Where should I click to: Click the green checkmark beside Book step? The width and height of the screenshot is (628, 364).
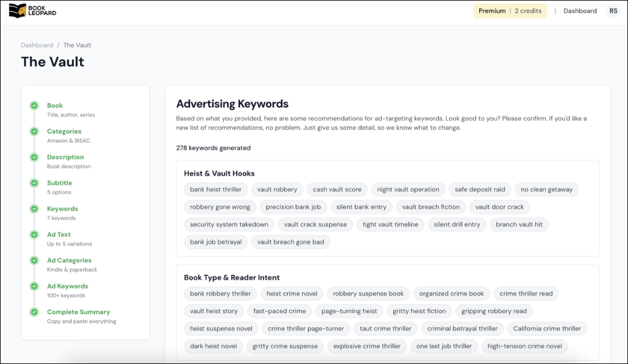click(34, 106)
